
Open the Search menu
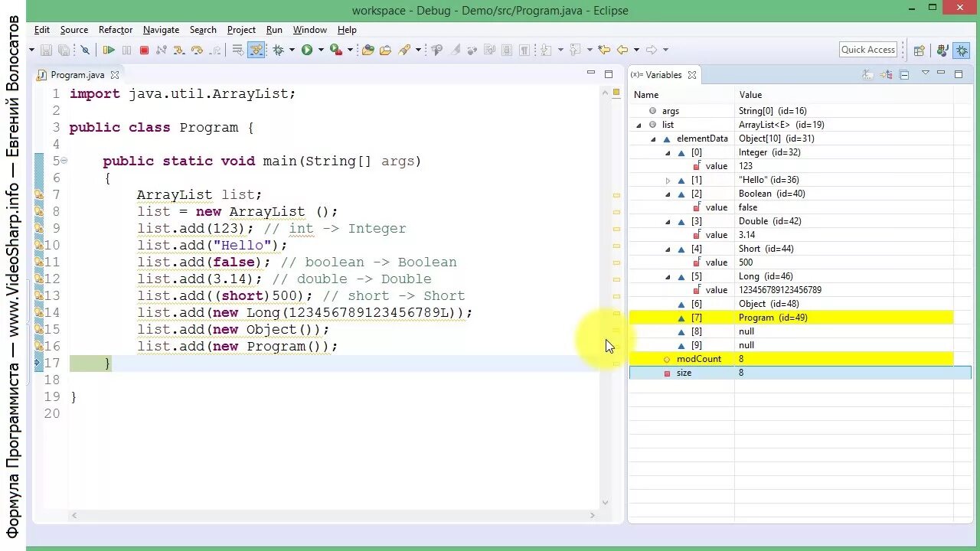pyautogui.click(x=203, y=30)
